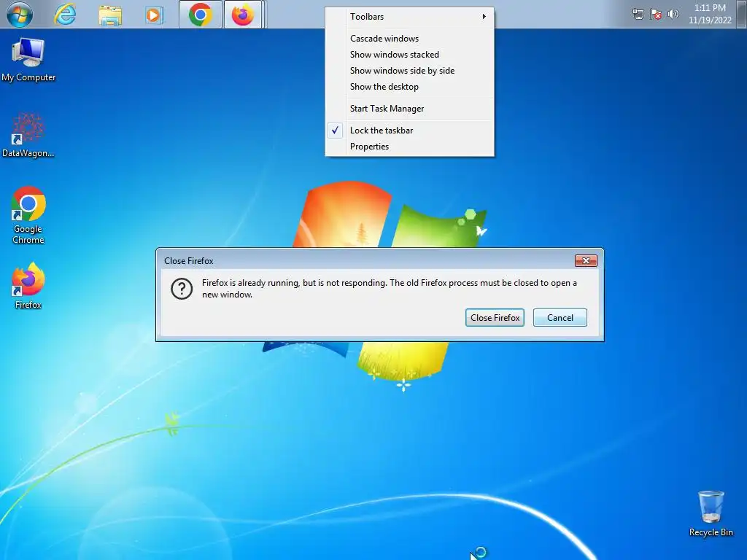
Task: Close the Close Firefox dialog window
Action: coord(586,260)
